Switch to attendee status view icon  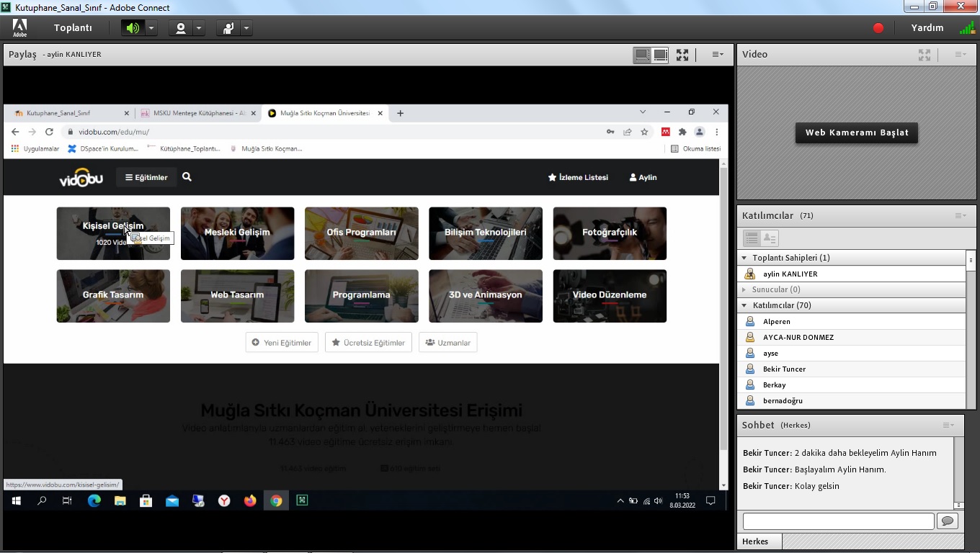(x=770, y=238)
